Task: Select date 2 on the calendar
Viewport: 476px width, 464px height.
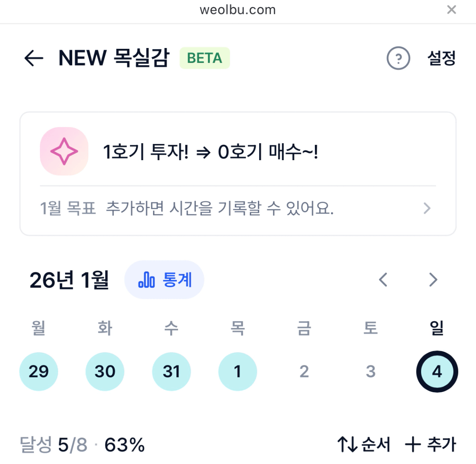Action: [304, 372]
